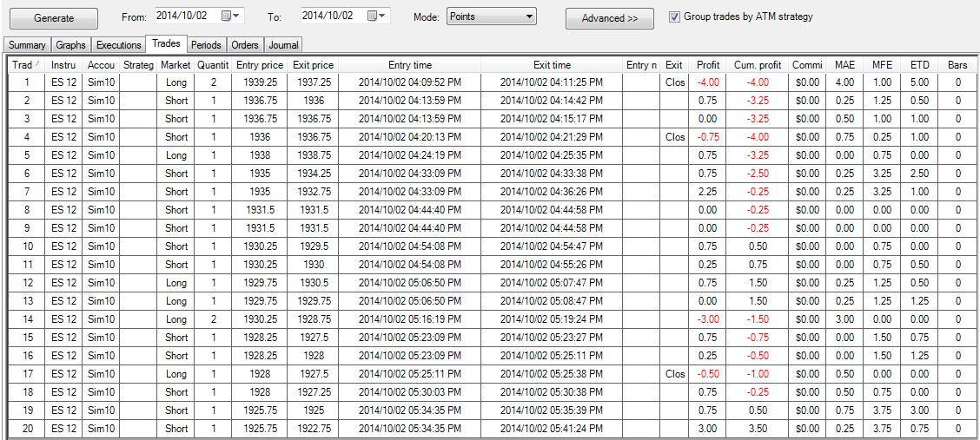Select exit price 1927.25 cell
Screen dimensions: 980x440
tap(313, 392)
